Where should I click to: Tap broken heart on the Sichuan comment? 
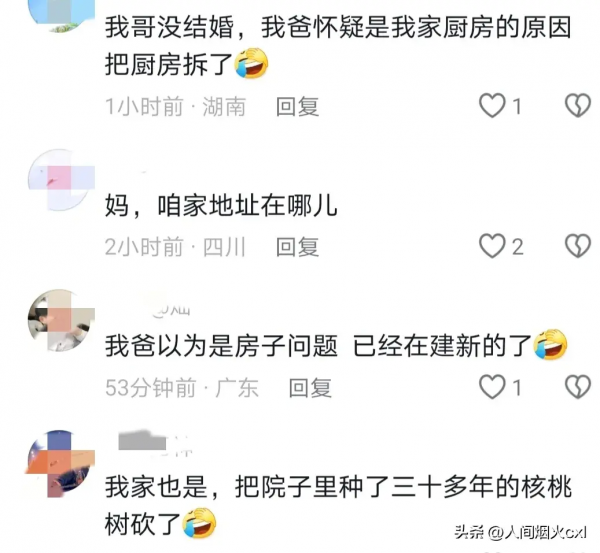point(578,246)
